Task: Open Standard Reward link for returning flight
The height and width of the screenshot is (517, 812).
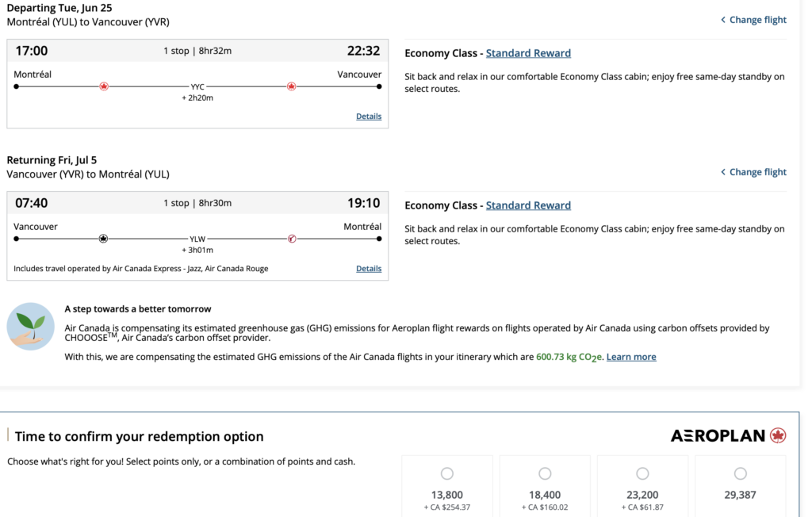Action: [x=528, y=205]
